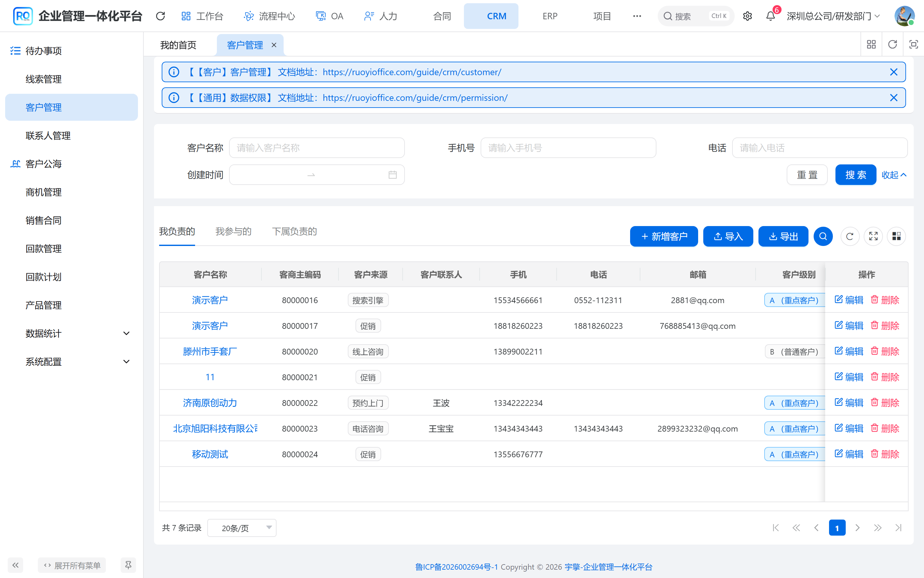Open the ruoyioffice customer guide link
Image resolution: width=924 pixels, height=578 pixels.
412,72
